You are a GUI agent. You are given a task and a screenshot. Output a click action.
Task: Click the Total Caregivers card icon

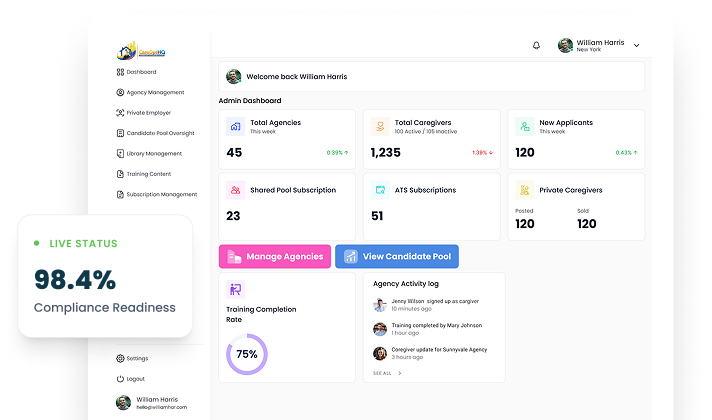[x=380, y=126]
